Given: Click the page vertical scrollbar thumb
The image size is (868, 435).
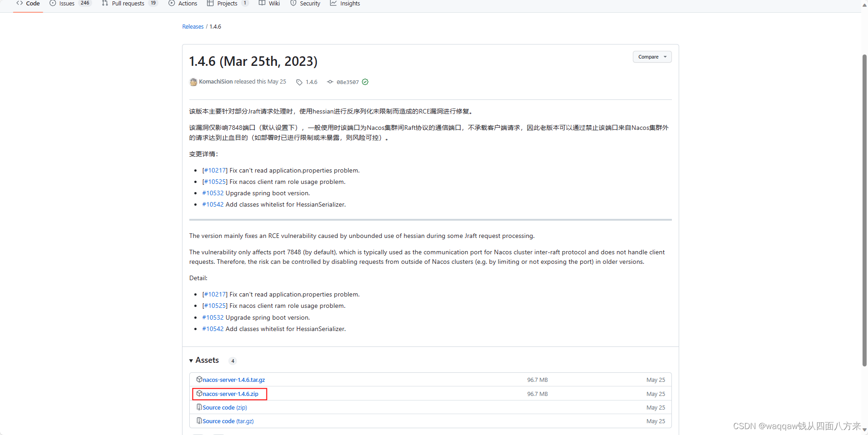Looking at the screenshot, I should click(x=864, y=210).
